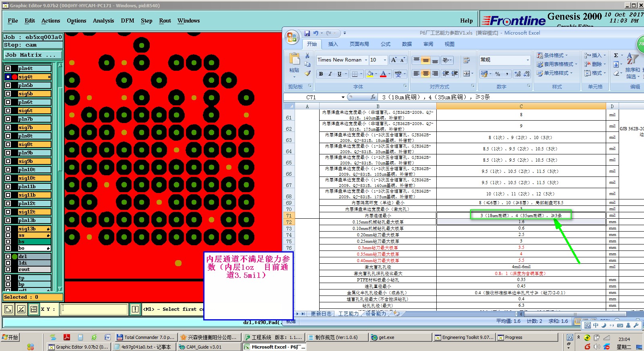The width and height of the screenshot is (644, 351).
Task: Click the insert function fx icon
Action: (x=373, y=97)
